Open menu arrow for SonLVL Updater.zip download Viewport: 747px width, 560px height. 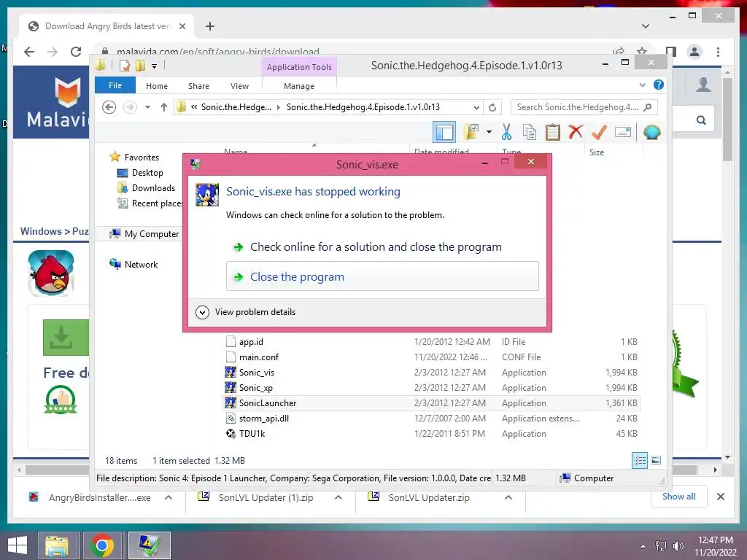[508, 497]
